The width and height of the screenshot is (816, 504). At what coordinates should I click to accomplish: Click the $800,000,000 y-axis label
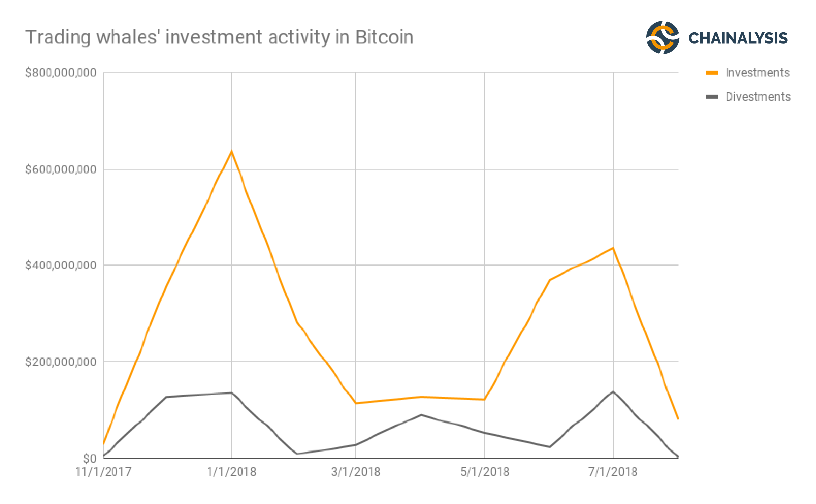click(61, 72)
